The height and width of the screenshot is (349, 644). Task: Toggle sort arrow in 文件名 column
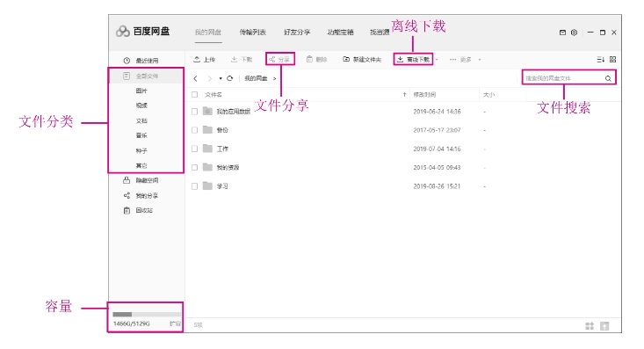[x=404, y=95]
